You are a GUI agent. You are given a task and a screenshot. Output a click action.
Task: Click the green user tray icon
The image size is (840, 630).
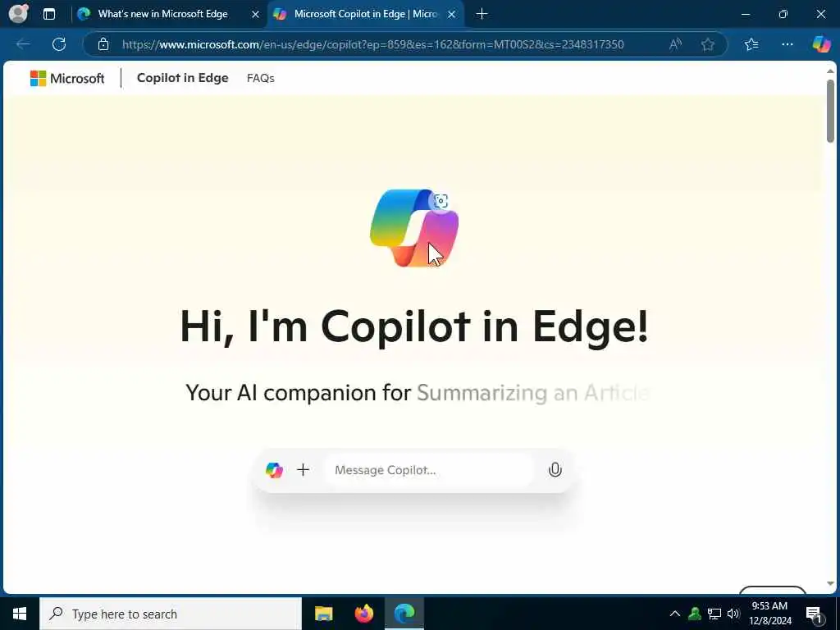click(695, 614)
